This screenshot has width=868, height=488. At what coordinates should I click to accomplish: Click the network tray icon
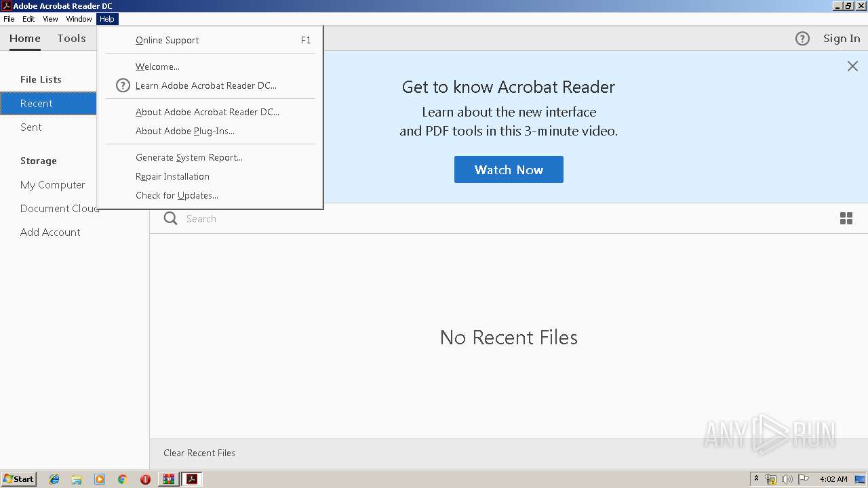click(x=771, y=479)
